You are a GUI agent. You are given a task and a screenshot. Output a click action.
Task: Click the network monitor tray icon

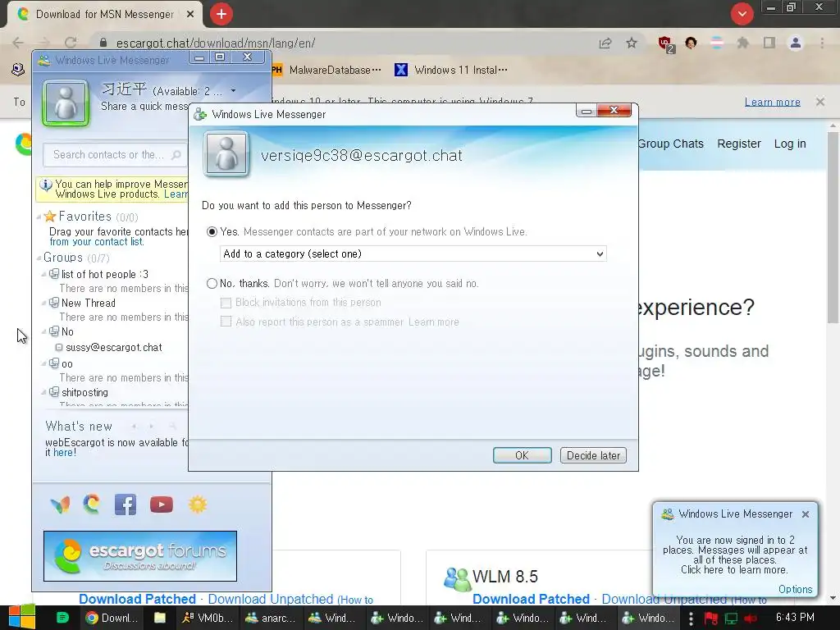tap(731, 619)
